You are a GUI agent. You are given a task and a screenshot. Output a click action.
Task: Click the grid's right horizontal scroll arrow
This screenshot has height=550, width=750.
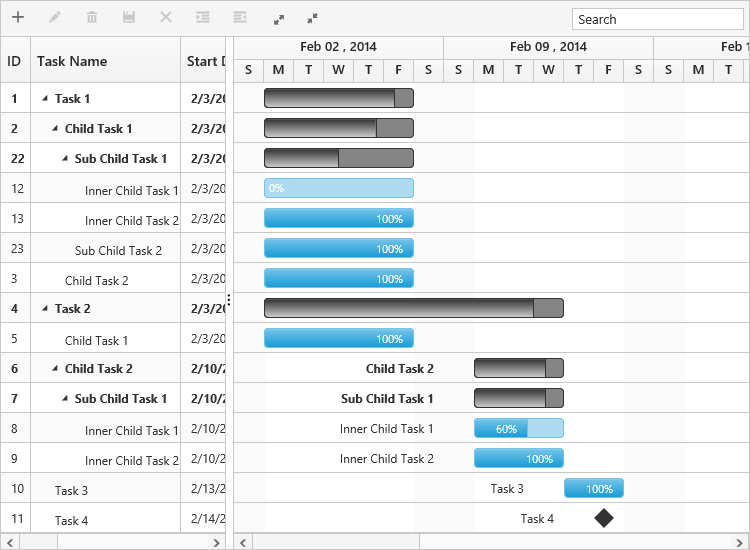(217, 542)
